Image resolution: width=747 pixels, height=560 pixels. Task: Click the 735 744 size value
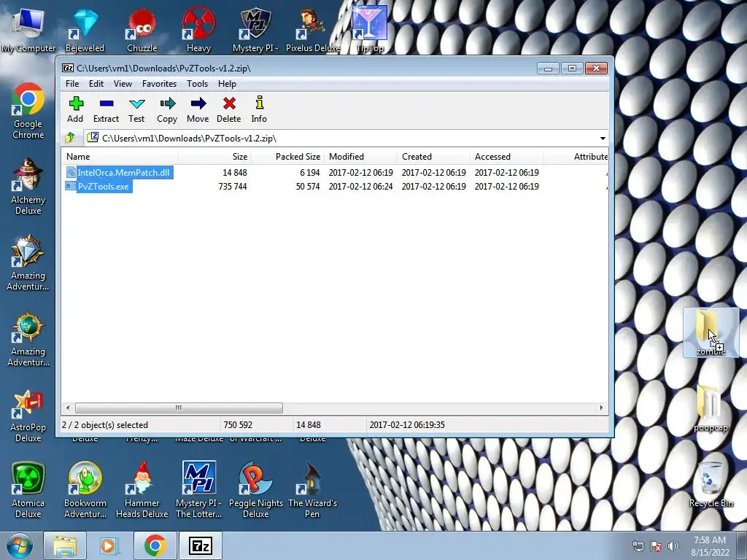[233, 186]
